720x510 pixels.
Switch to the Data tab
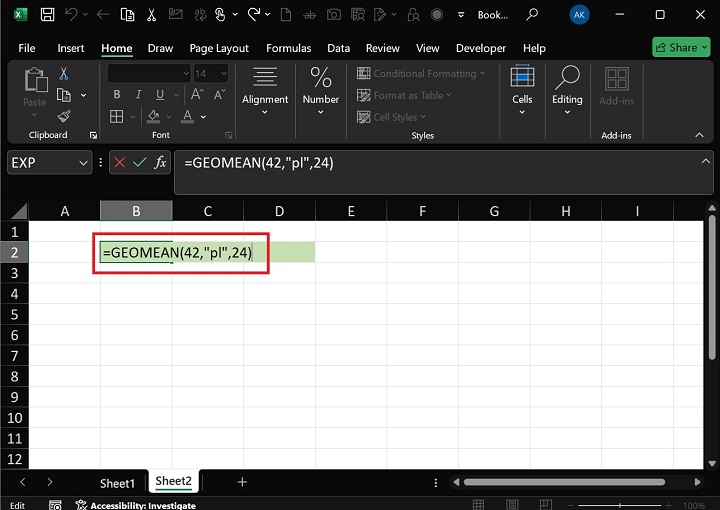click(x=338, y=48)
